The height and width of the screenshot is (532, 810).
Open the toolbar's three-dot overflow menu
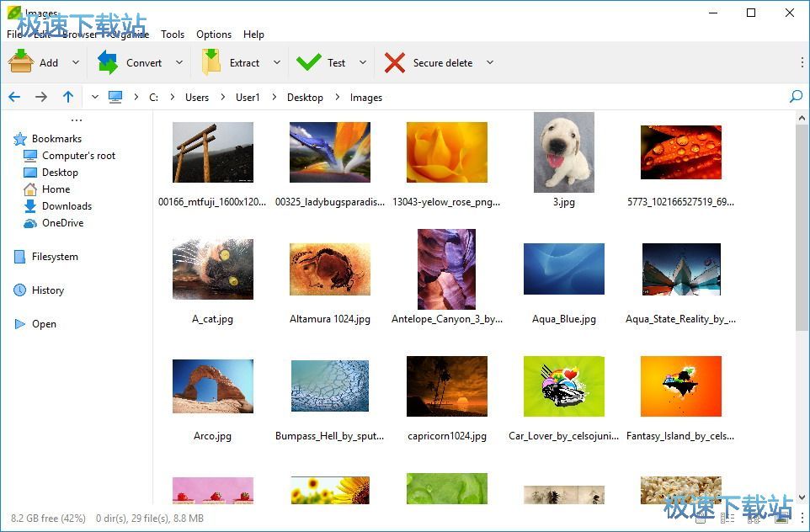pyautogui.click(x=802, y=62)
